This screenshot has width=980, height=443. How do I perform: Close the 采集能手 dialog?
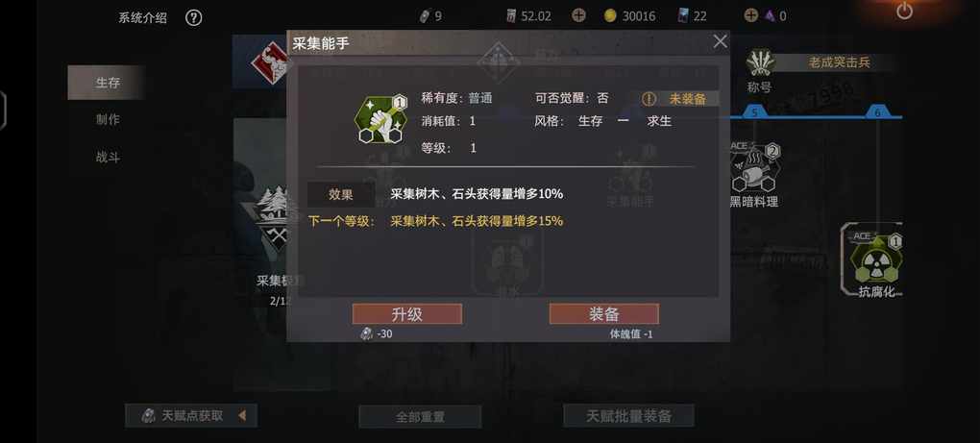pos(720,42)
